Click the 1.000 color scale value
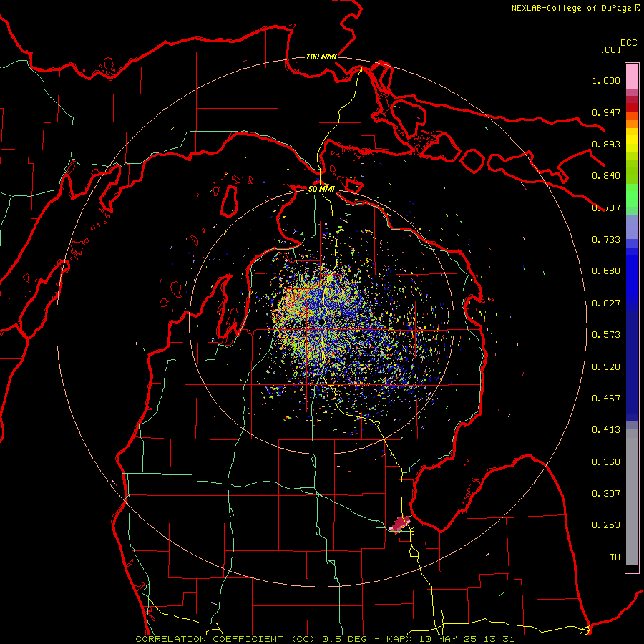The width and height of the screenshot is (644, 644). point(606,80)
